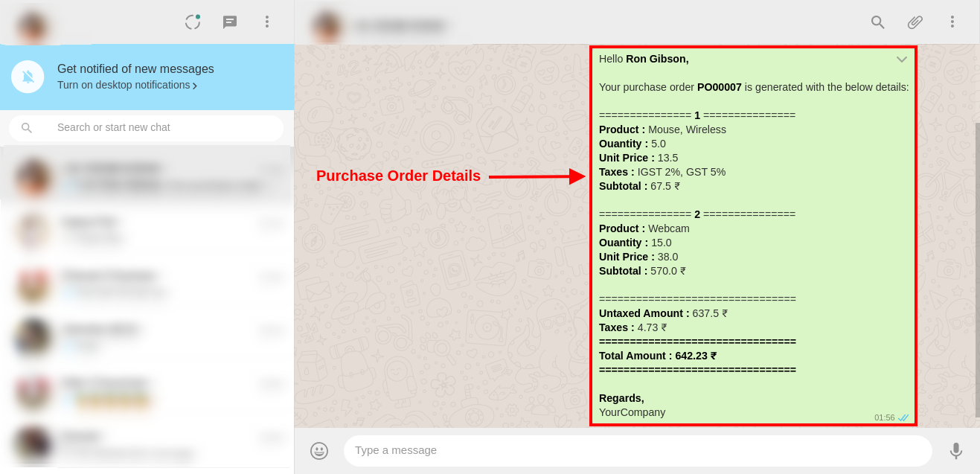
Task: Open the emoji picker
Action: (319, 451)
